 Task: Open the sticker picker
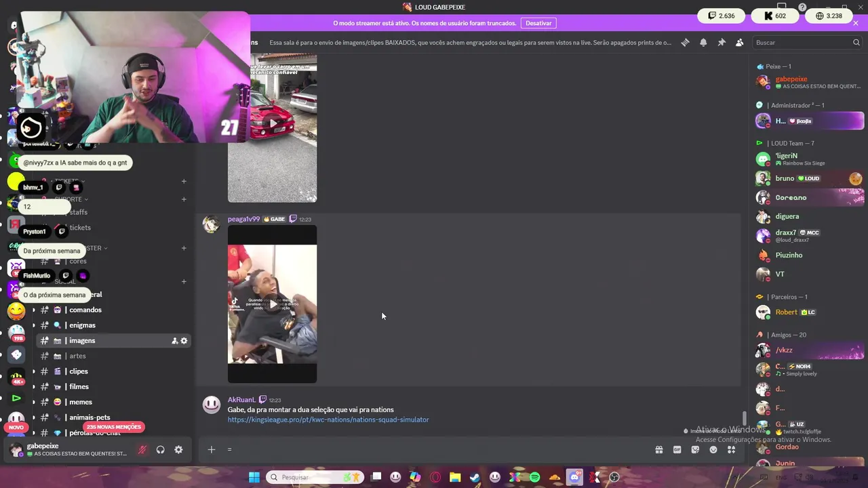695,449
